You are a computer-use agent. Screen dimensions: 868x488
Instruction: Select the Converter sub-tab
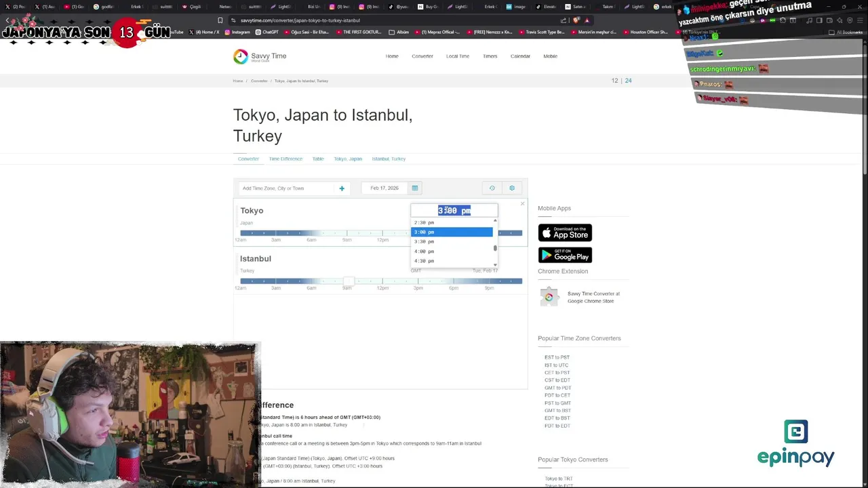click(248, 159)
